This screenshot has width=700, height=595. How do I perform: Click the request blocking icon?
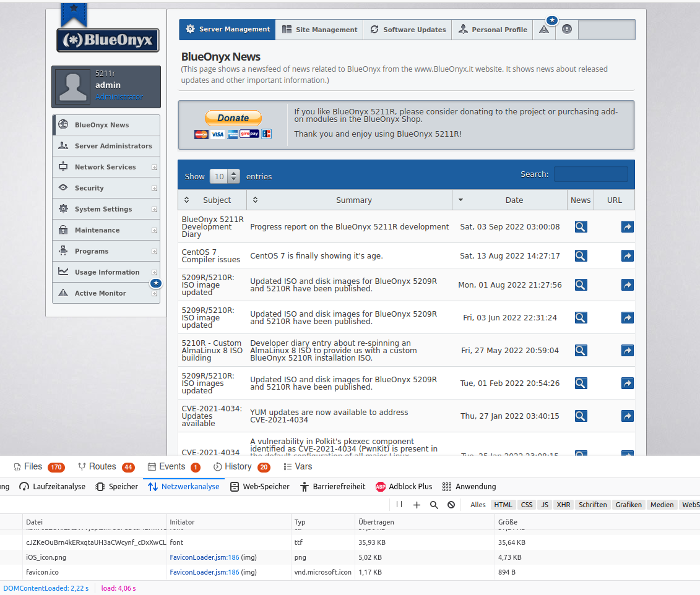(451, 505)
